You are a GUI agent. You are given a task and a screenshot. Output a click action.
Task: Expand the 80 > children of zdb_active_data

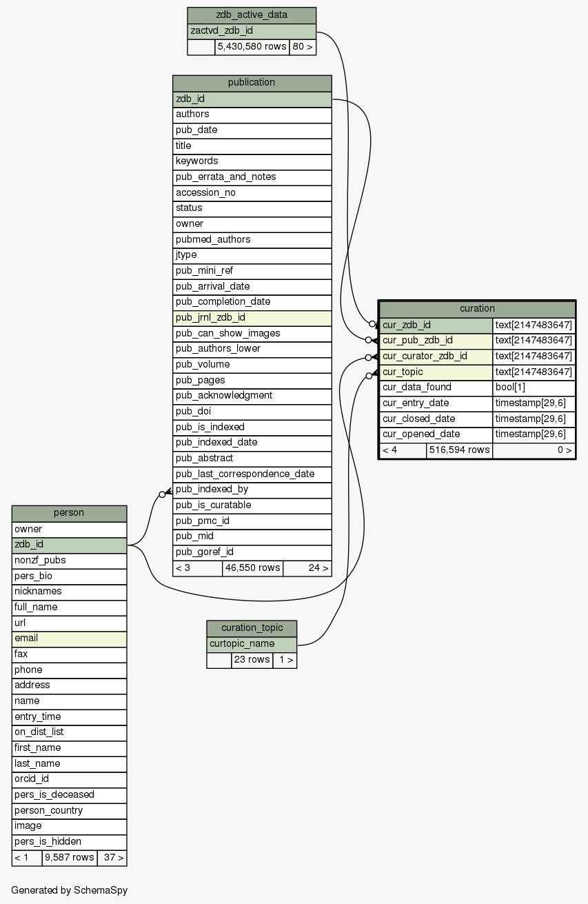[x=302, y=47]
